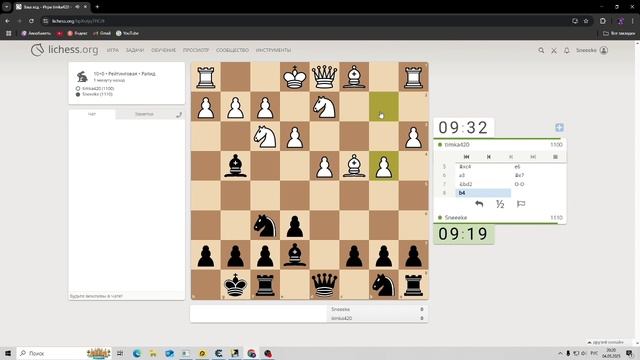Click the takeback arrow button

[x=479, y=204]
